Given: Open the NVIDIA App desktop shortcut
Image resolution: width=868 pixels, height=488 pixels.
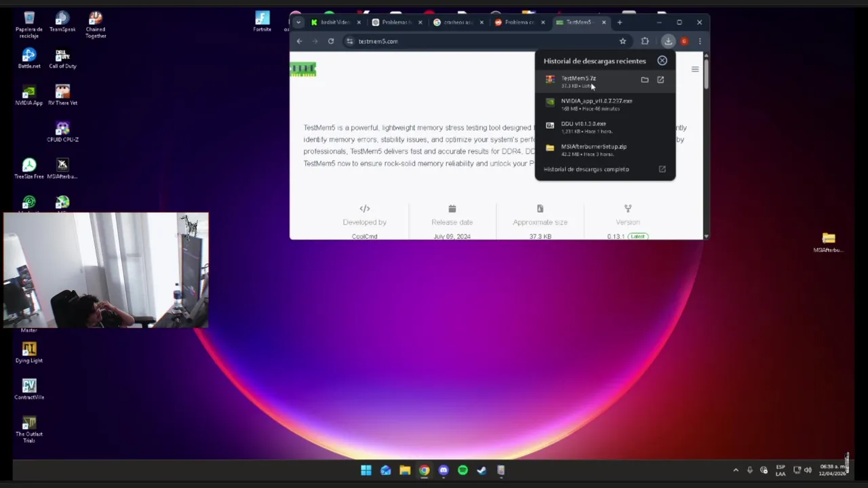Looking at the screenshot, I should click(x=29, y=95).
